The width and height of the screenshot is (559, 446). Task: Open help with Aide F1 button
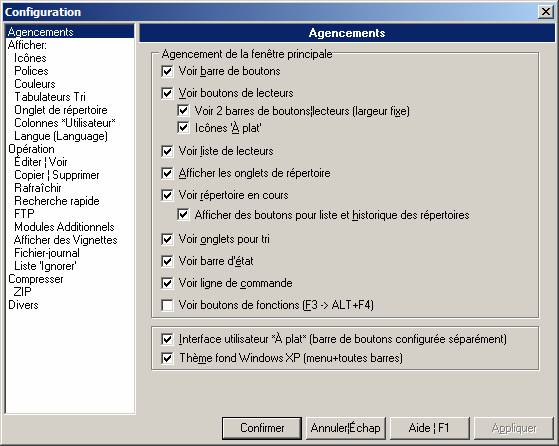(x=429, y=428)
